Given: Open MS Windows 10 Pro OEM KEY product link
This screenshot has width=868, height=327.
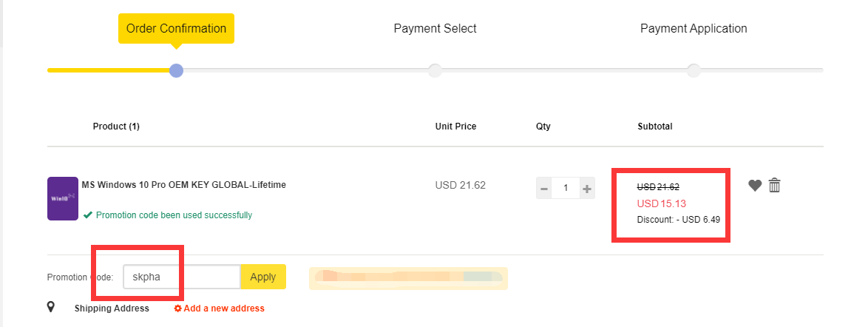Looking at the screenshot, I should click(184, 184).
